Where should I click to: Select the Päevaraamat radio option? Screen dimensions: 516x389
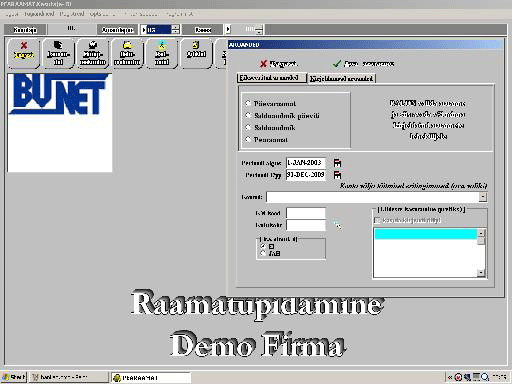[x=248, y=103]
